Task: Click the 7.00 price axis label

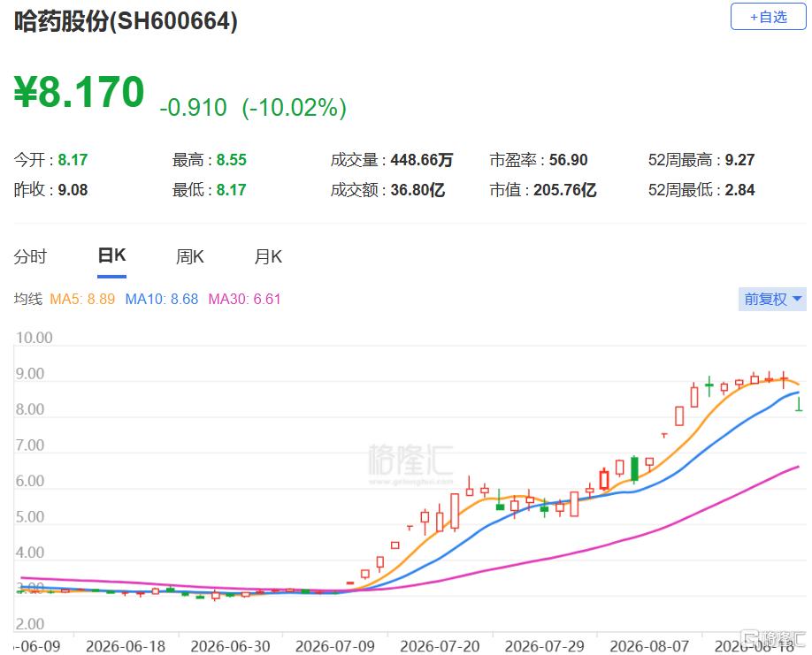Action: [x=30, y=445]
